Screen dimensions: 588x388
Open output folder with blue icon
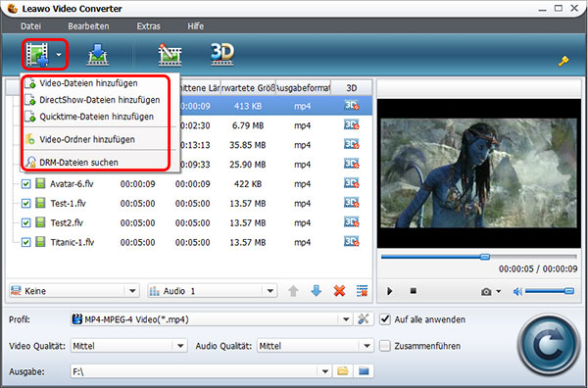point(364,371)
